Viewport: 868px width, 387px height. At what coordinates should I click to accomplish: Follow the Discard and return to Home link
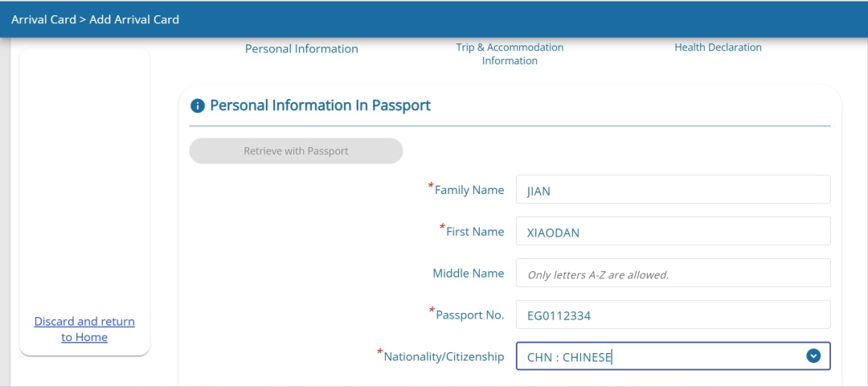pyautogui.click(x=84, y=329)
